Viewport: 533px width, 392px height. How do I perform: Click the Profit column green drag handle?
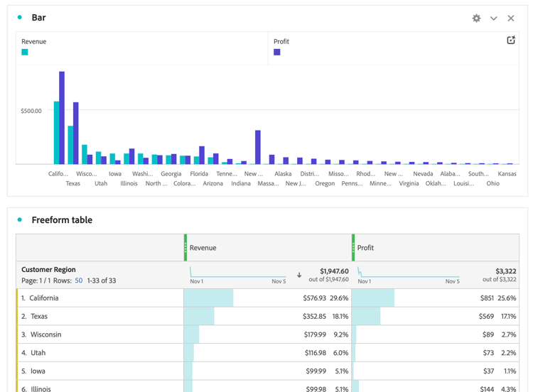point(353,248)
